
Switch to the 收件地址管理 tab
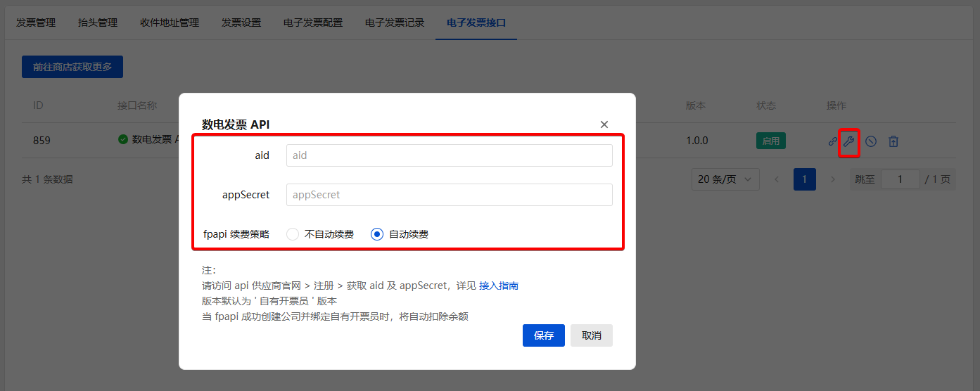(170, 23)
